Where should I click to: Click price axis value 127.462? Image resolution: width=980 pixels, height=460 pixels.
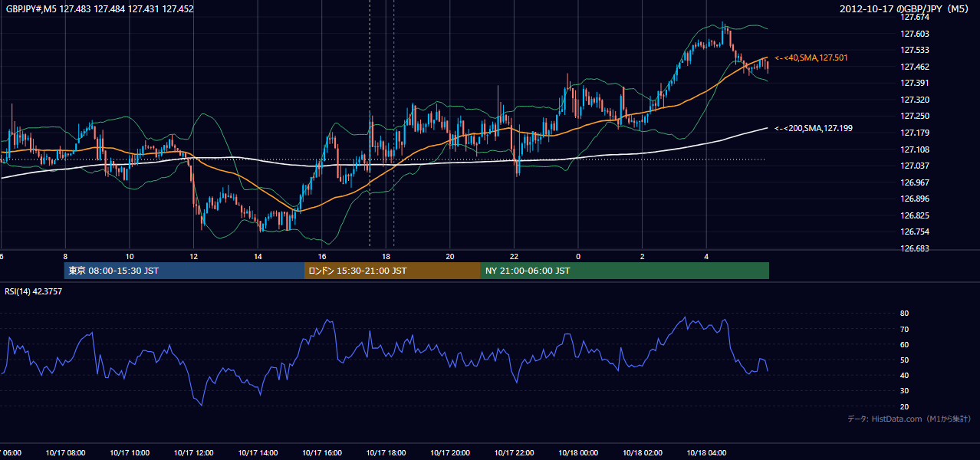[916, 67]
